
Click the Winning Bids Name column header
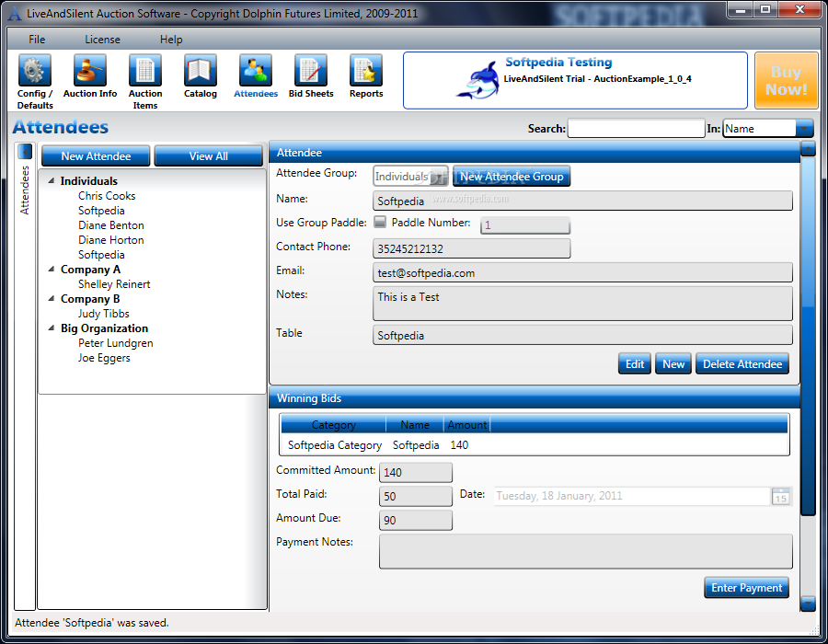coord(415,425)
